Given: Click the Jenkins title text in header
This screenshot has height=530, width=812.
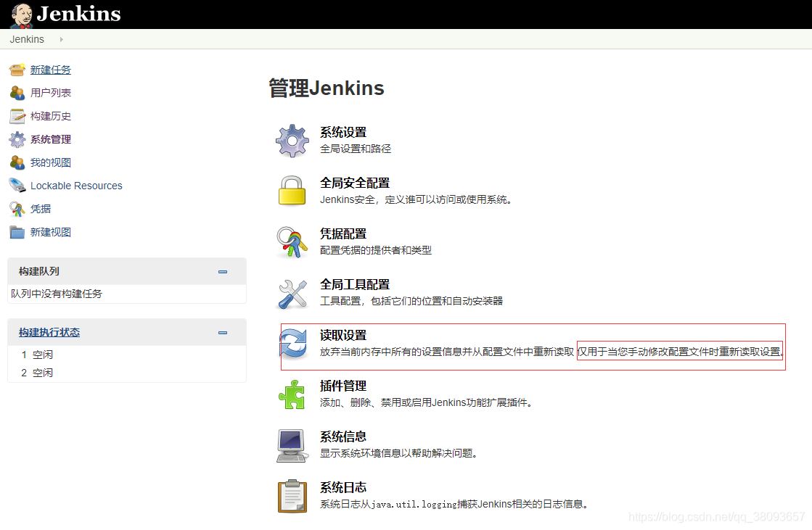Looking at the screenshot, I should pos(78,14).
